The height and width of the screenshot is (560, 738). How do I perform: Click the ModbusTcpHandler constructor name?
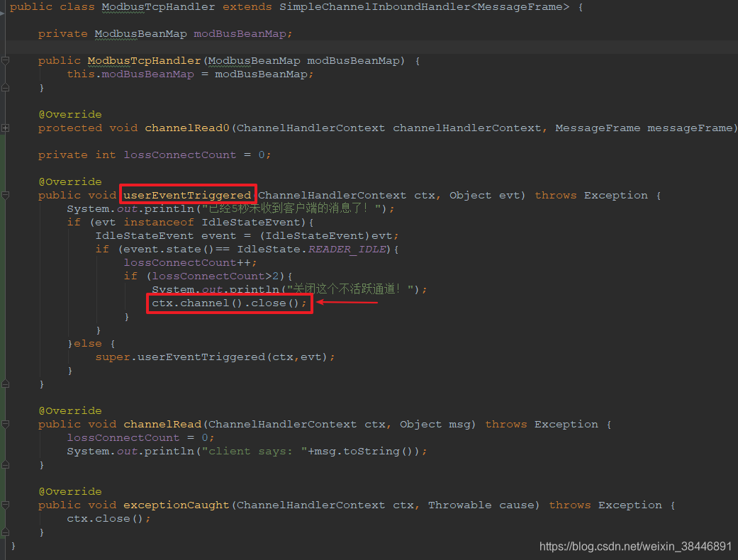[x=144, y=61]
